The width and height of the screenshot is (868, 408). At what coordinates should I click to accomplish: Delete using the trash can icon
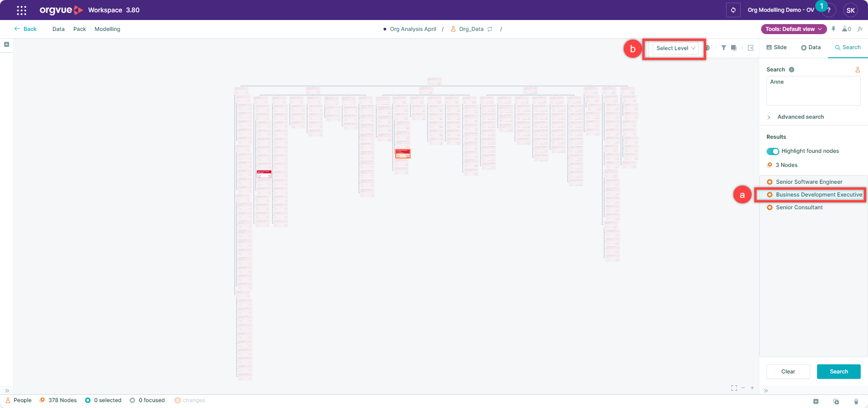pos(856,401)
